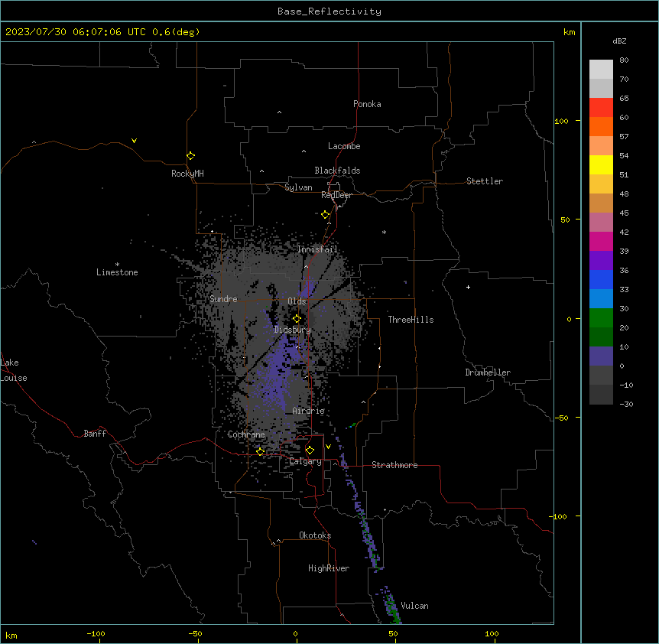Viewport: 659px width, 644px height.
Task: Click the RockyMH town label
Action: pos(187,174)
